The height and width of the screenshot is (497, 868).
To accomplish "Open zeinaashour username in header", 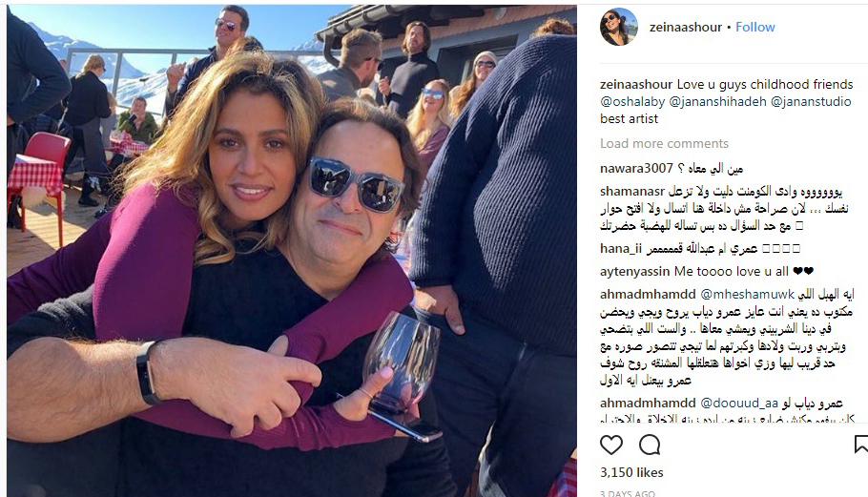I will click(685, 27).
